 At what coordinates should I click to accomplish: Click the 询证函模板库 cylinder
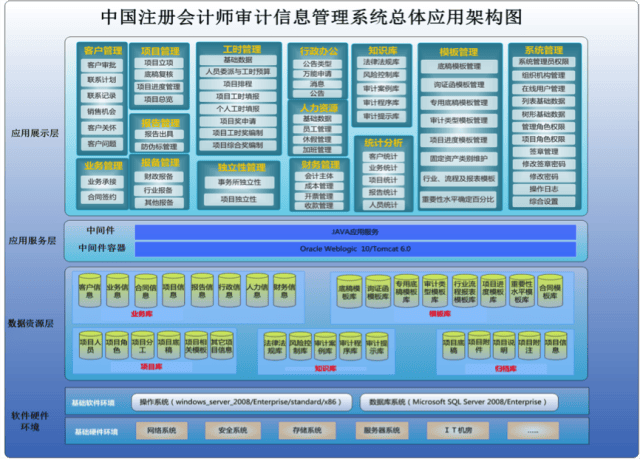tap(378, 292)
